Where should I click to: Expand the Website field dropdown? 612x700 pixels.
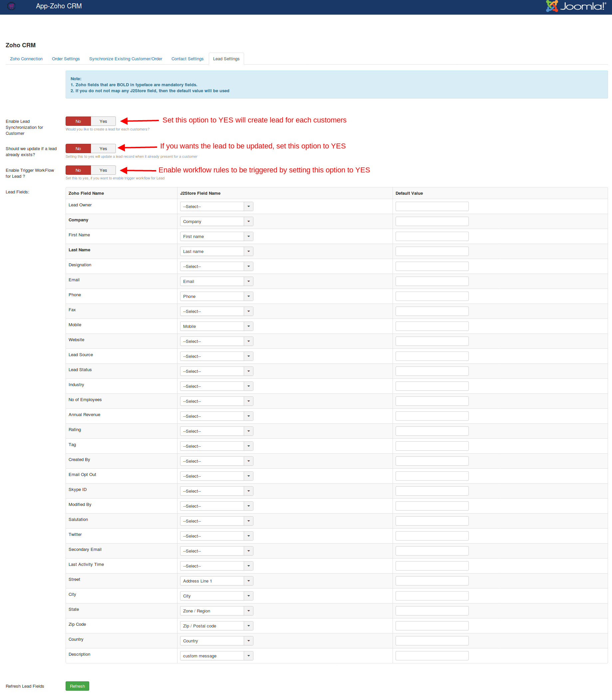click(x=216, y=342)
